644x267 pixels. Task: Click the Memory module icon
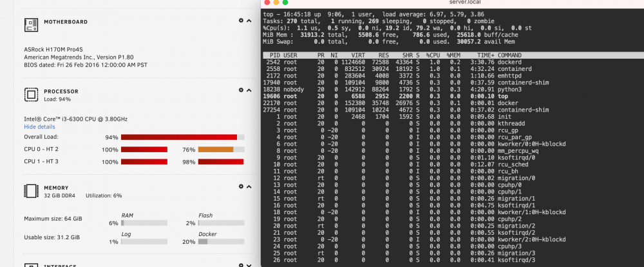click(31, 191)
